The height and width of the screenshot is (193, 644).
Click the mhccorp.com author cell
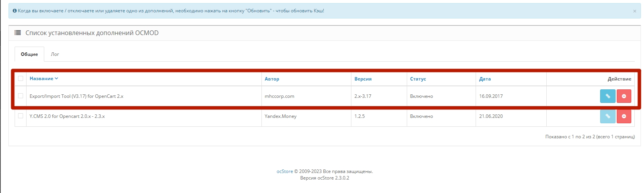[x=280, y=96]
